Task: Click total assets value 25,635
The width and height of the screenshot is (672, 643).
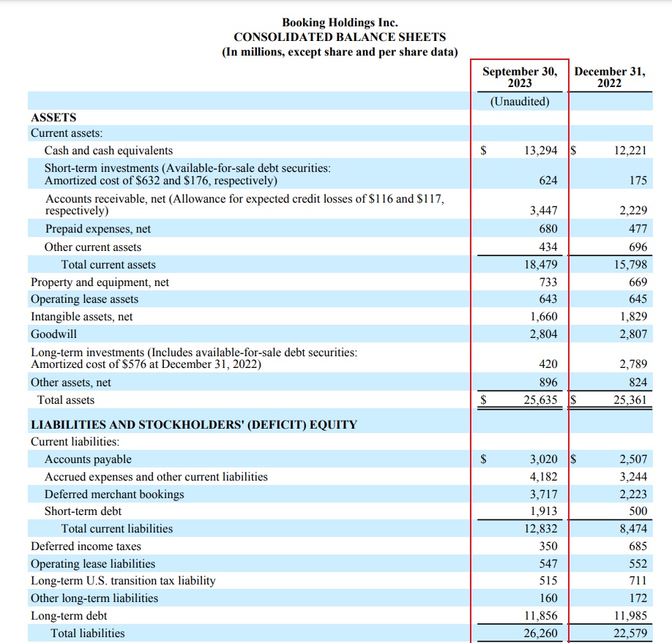Action: pos(540,400)
